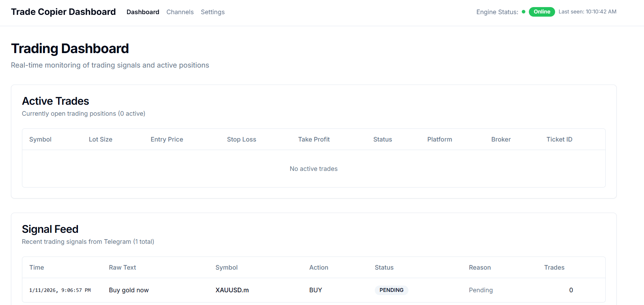This screenshot has height=305, width=644.
Task: Select the XAUUSD.m symbol cell
Action: (232, 290)
